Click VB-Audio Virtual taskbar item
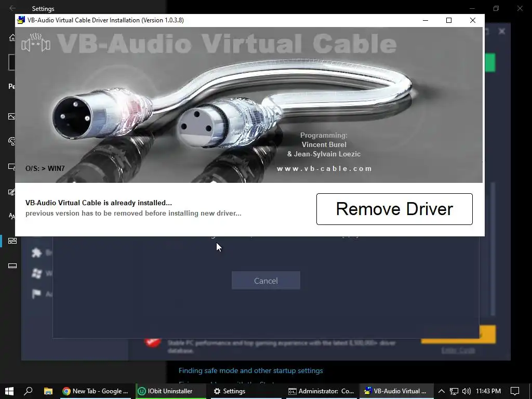Viewport: 532px width, 399px height. (396, 391)
